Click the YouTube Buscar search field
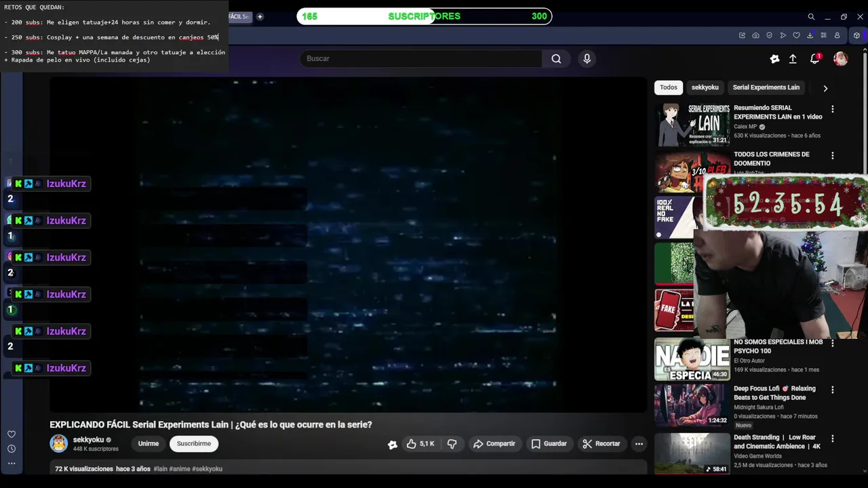This screenshot has height=488, width=868. click(x=420, y=59)
